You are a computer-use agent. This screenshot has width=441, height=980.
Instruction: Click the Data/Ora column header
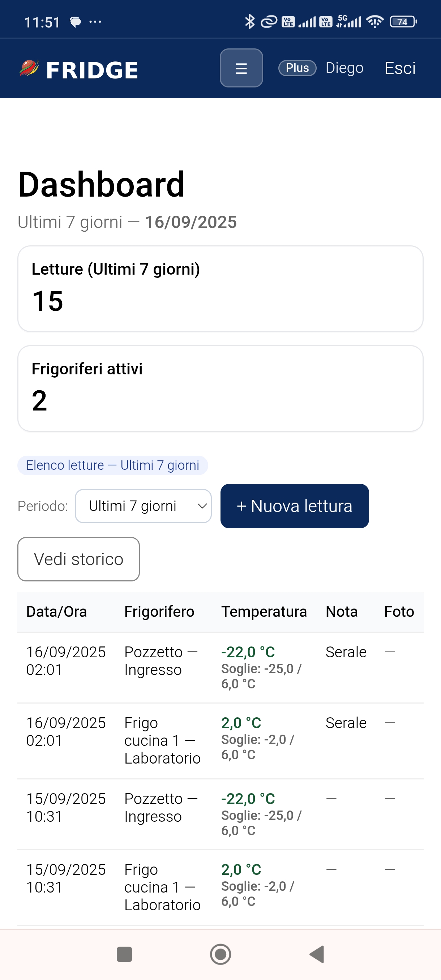[x=56, y=612]
